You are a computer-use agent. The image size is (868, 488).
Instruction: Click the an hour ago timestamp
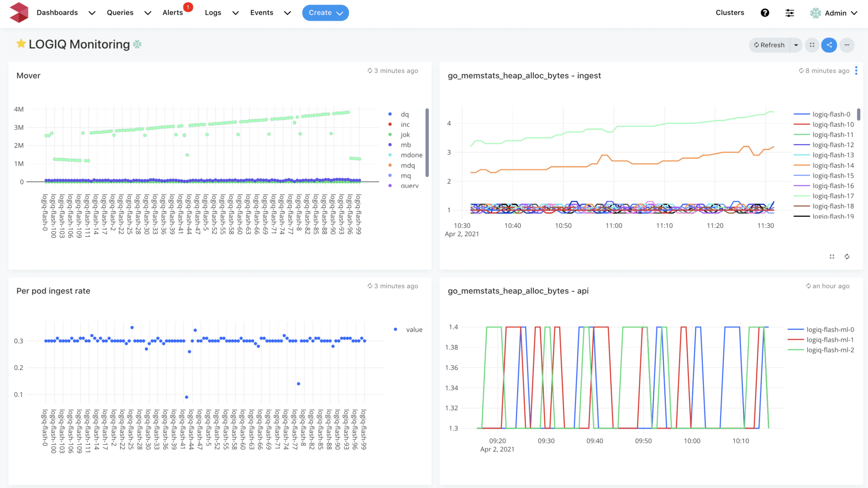click(831, 286)
